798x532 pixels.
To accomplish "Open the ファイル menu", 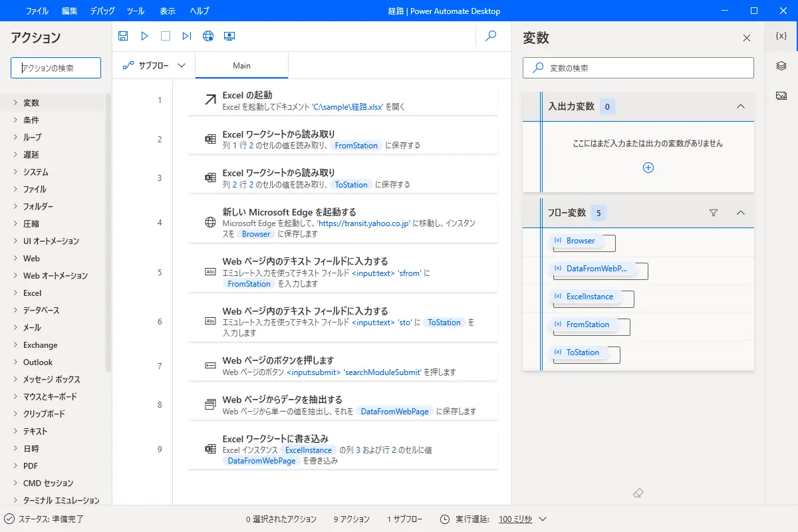I will pos(37,11).
